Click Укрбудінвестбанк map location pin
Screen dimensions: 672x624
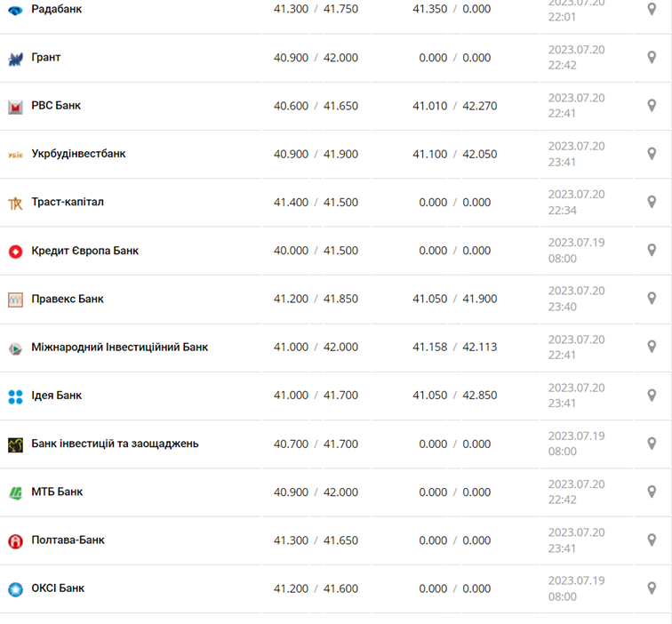tap(652, 154)
